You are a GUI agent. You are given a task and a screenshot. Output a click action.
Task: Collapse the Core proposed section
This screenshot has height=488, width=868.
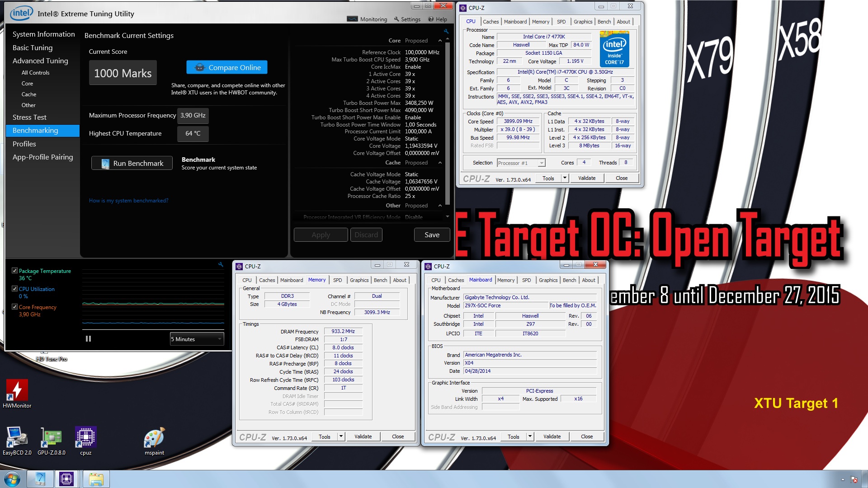point(440,41)
